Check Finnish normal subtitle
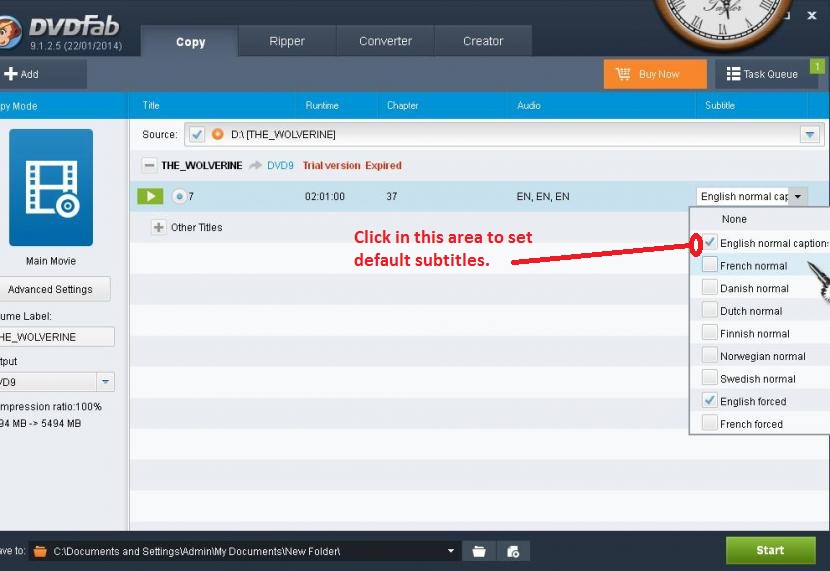This screenshot has width=830, height=571. [709, 333]
